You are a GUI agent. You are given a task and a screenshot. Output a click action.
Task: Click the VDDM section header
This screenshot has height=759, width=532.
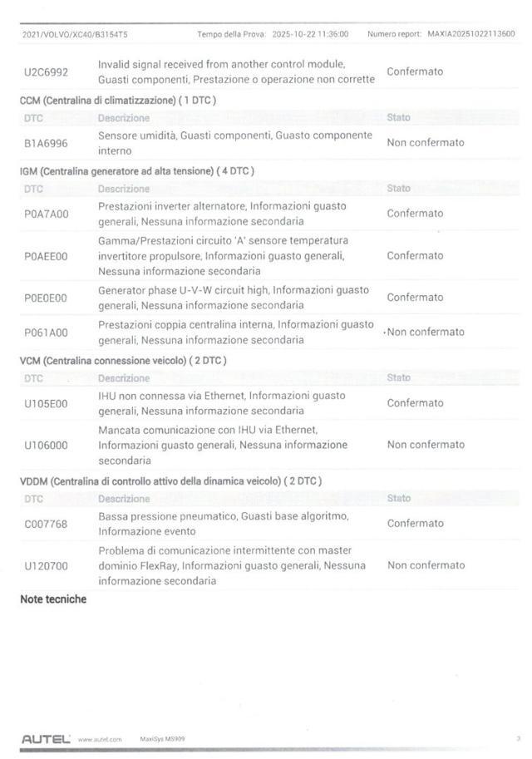click(170, 481)
